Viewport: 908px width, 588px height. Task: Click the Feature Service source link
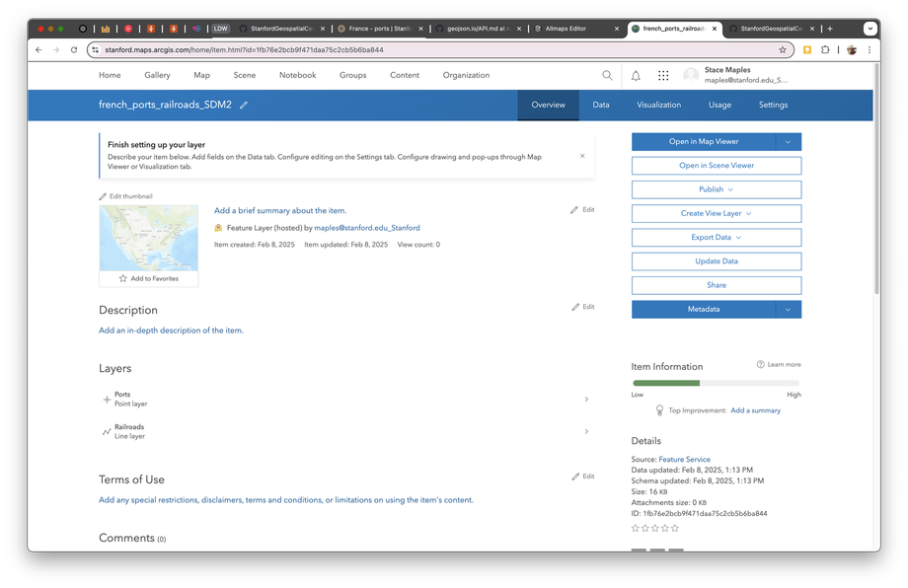tap(685, 459)
